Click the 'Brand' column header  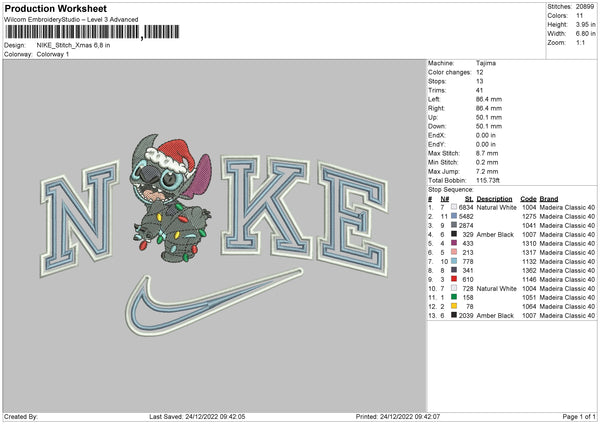pos(549,199)
